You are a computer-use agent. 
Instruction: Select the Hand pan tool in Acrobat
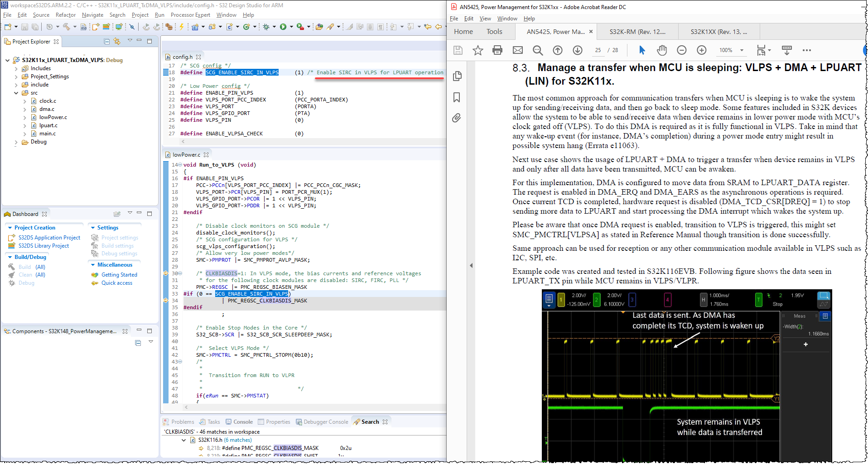click(662, 50)
